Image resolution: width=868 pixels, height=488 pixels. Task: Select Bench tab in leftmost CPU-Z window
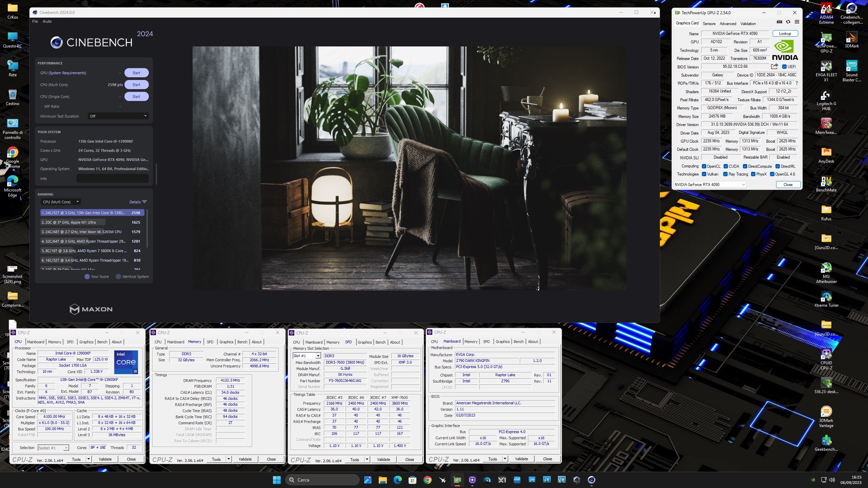[102, 342]
